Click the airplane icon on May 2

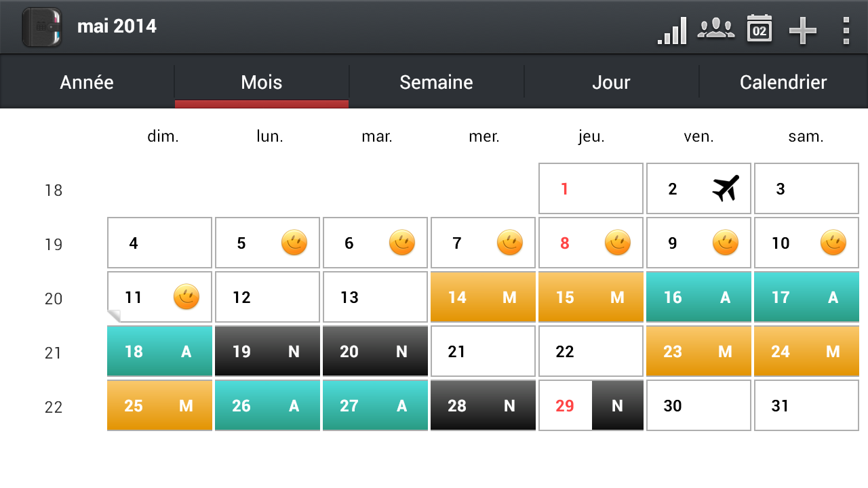pyautogui.click(x=726, y=188)
